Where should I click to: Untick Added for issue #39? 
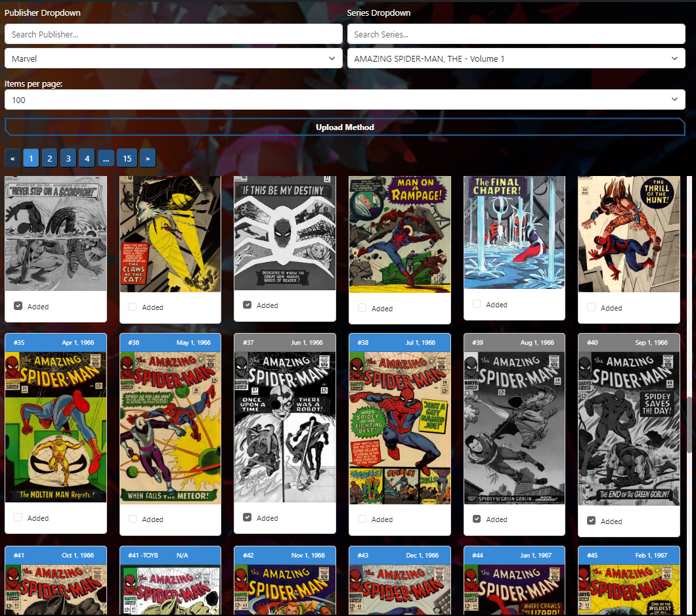point(477,519)
